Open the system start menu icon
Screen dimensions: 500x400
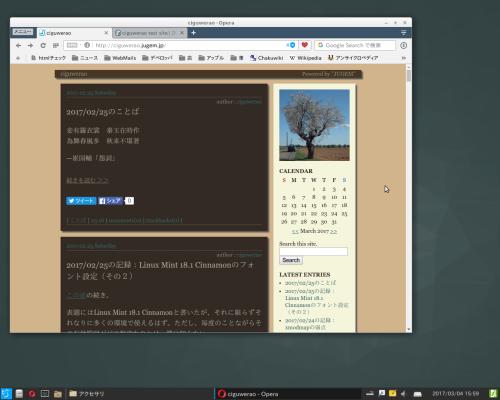pyautogui.click(x=6, y=394)
